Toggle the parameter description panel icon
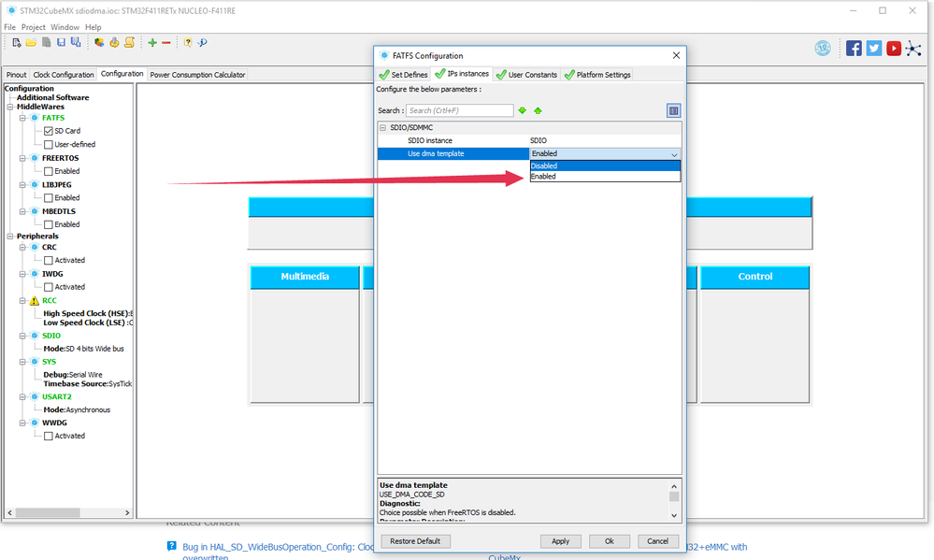Image resolution: width=934 pixels, height=560 pixels. coord(674,111)
